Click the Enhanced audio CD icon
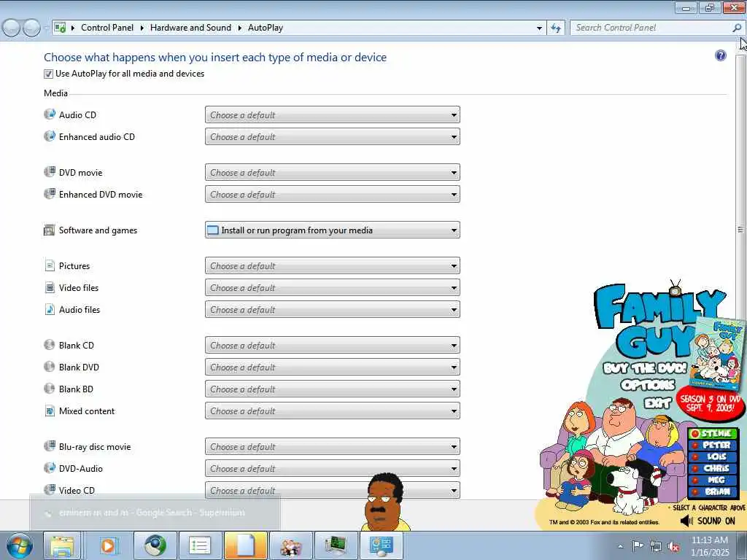Viewport: 747px width, 560px height. tap(50, 136)
